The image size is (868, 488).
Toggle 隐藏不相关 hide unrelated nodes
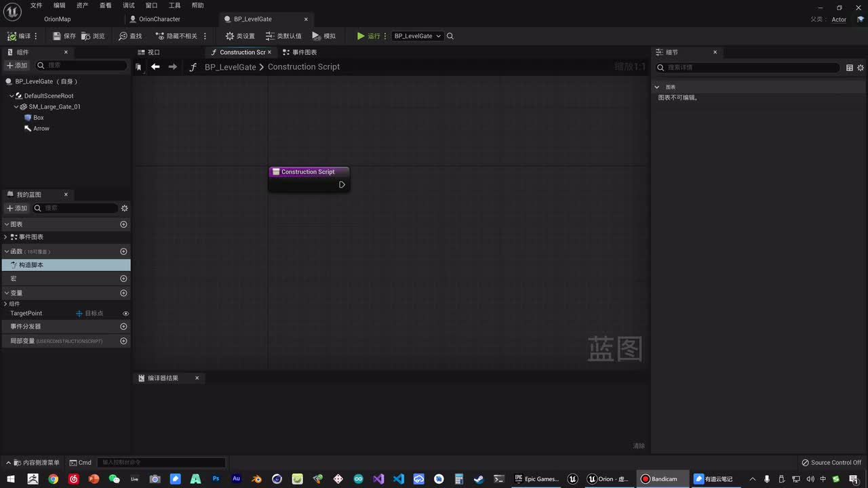point(176,36)
